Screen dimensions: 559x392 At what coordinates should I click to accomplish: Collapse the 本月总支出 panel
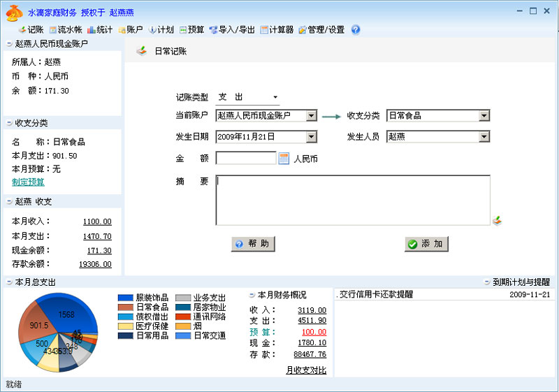9,282
